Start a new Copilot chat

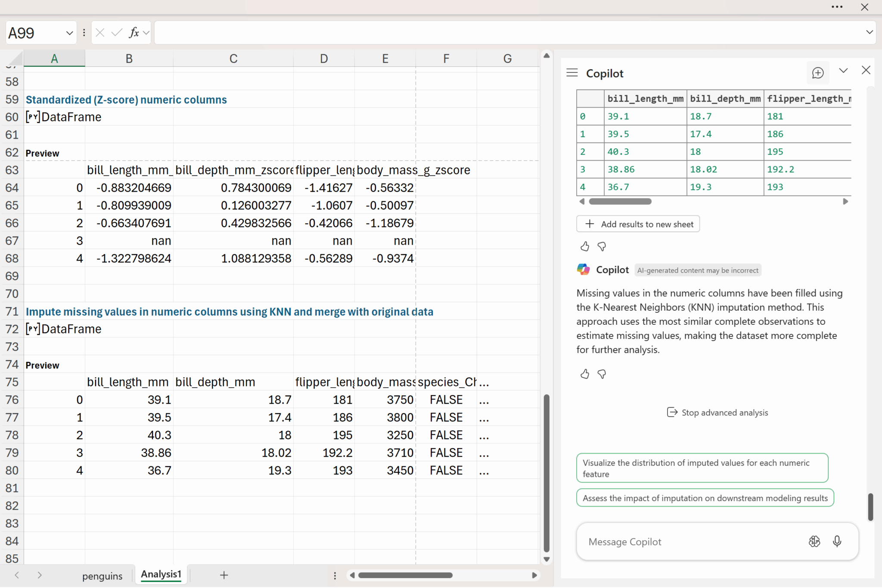(x=817, y=73)
